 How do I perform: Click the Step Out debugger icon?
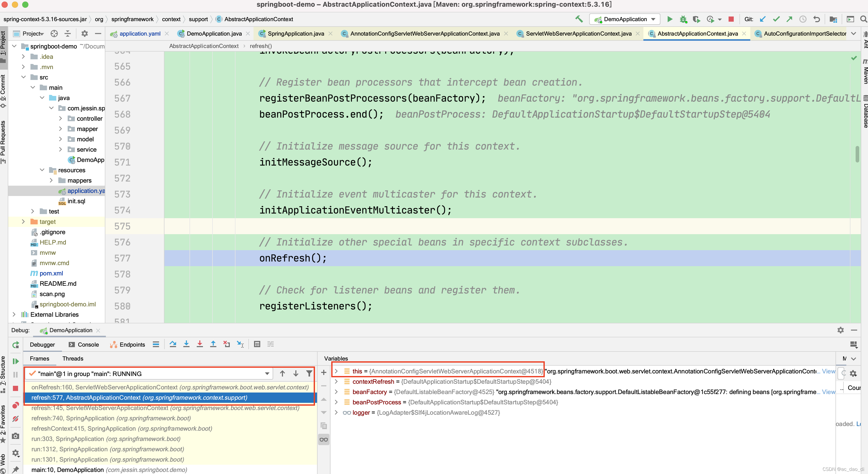(x=213, y=344)
